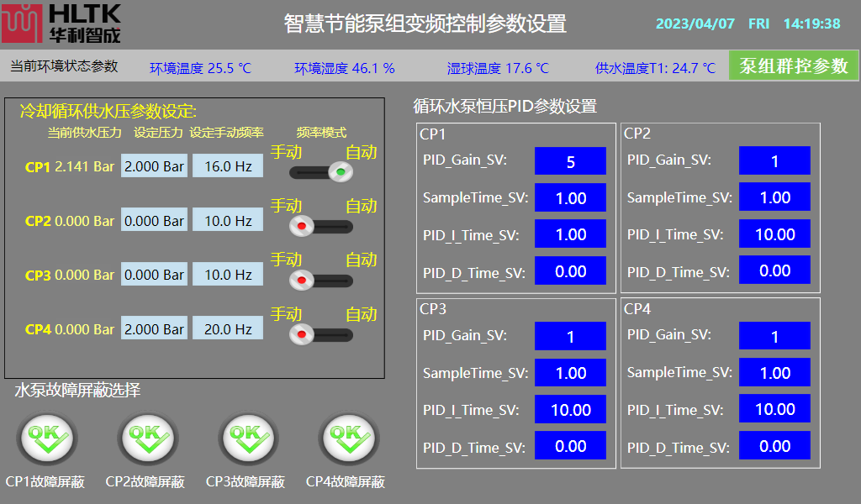Viewport: 861px width, 504px height.
Task: Click CP3 SampleTime_SV value field
Action: click(x=570, y=373)
